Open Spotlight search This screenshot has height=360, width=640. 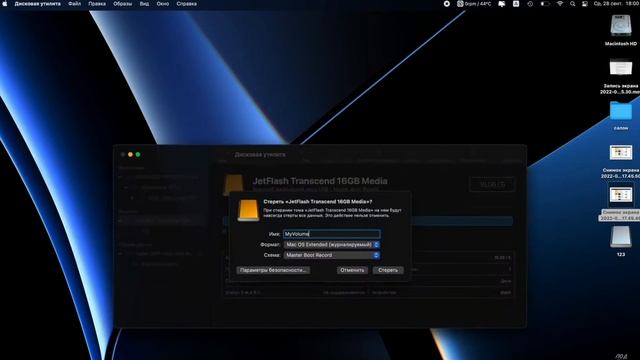(573, 4)
